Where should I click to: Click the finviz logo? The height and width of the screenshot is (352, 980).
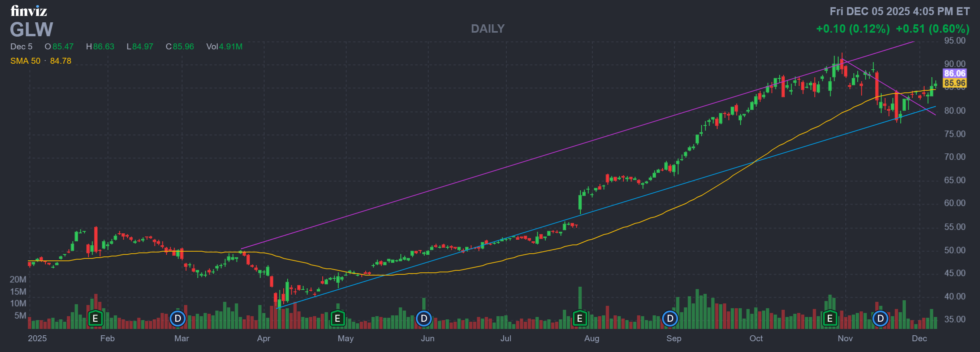point(29,11)
